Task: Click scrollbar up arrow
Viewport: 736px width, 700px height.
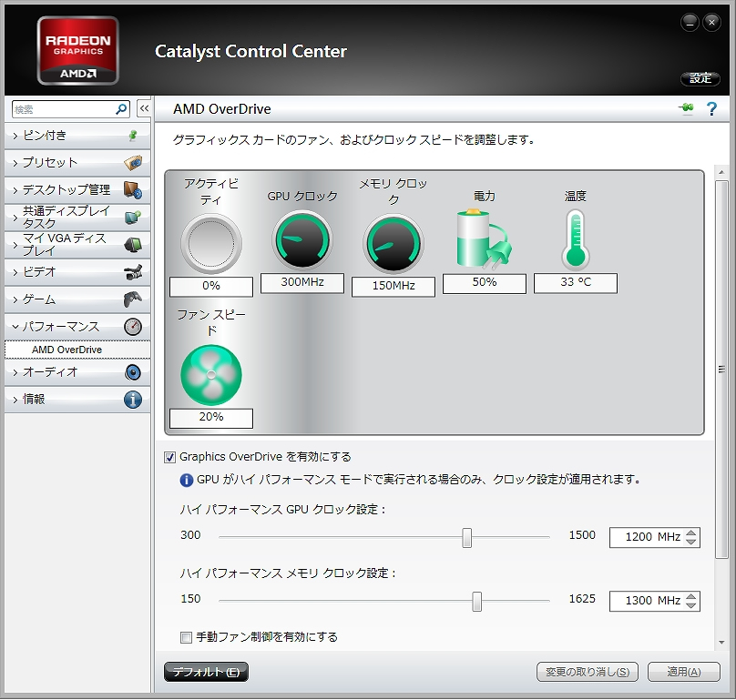Action: 721,173
